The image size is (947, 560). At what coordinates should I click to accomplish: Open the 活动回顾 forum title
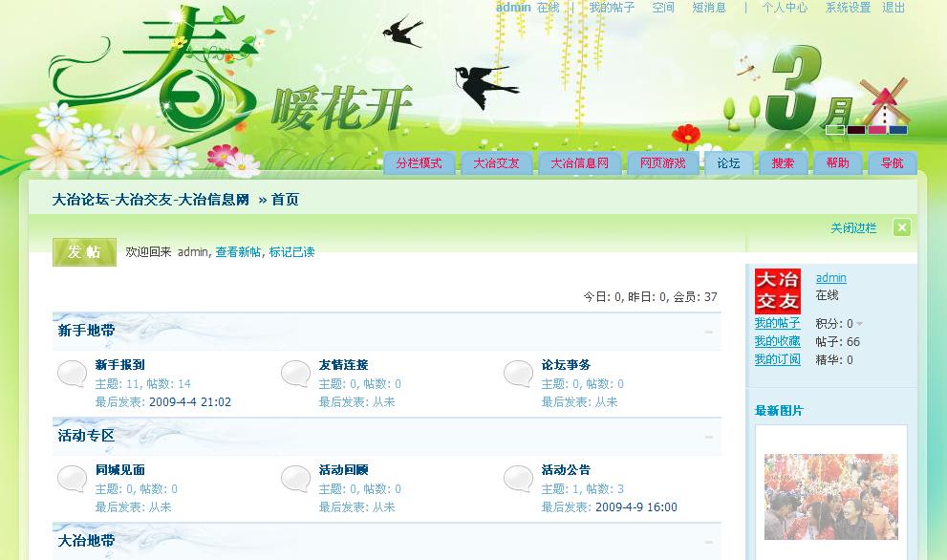344,470
